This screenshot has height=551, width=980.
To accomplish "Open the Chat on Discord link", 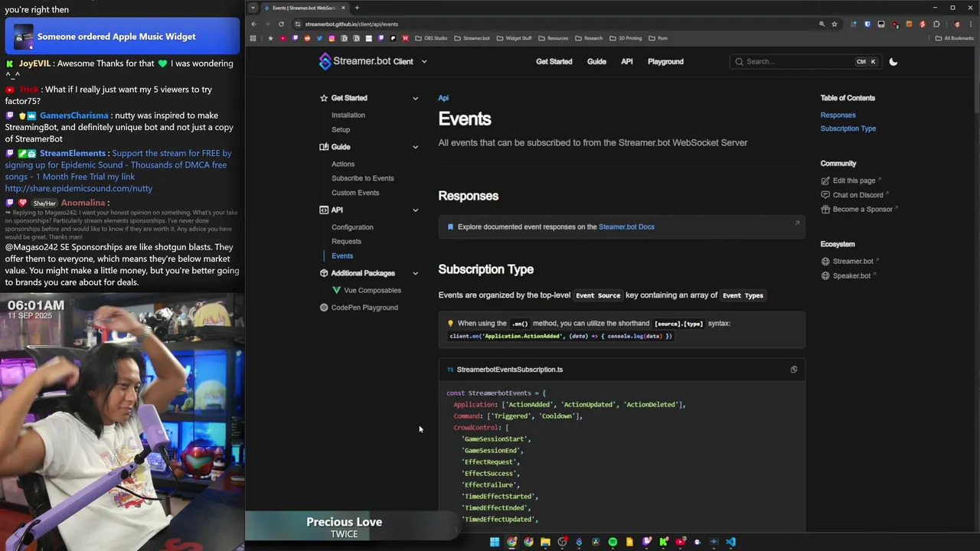I will 857,195.
